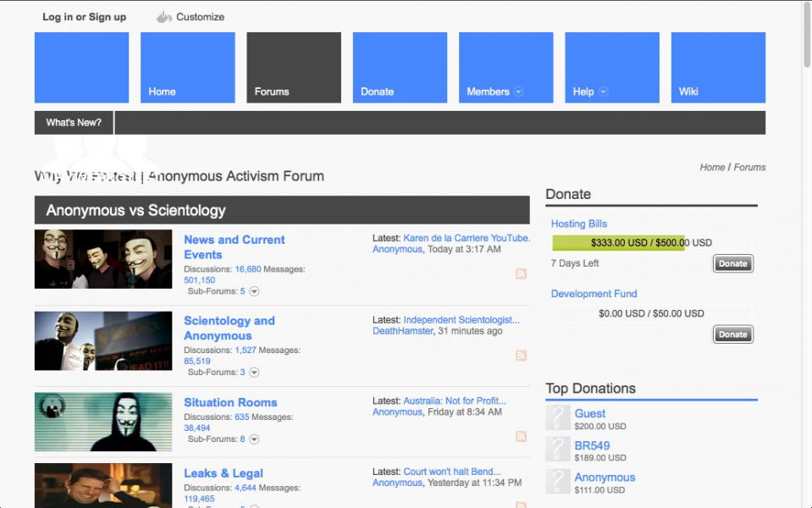Screen dimensions: 812x508
Task: Click Sub-Forums count 3 for Scientology forum
Action: coord(242,373)
